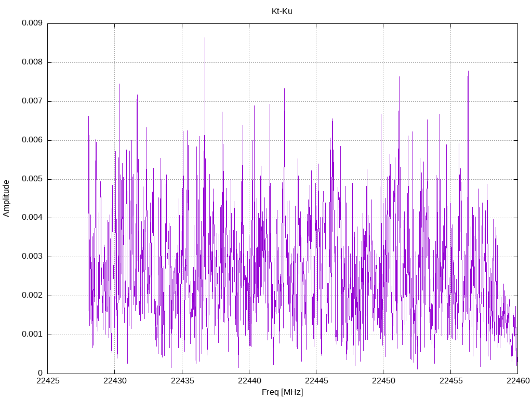Screen dimensions: 532x399
Task: Click y-axis tick label 0.003
Action: (32, 256)
